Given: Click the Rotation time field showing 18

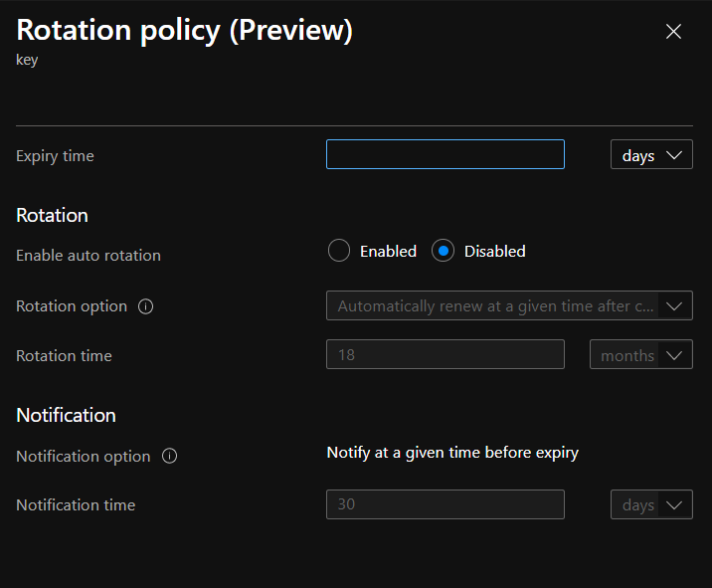Looking at the screenshot, I should 445,355.
